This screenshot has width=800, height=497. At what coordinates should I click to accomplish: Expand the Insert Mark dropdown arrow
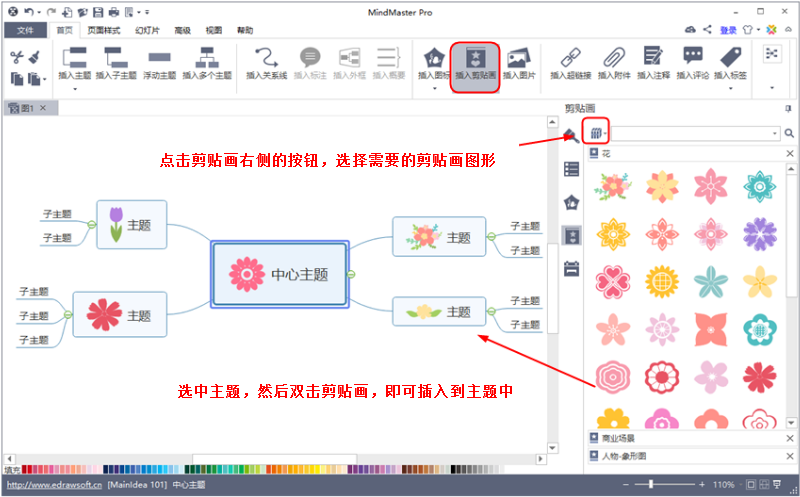point(435,89)
